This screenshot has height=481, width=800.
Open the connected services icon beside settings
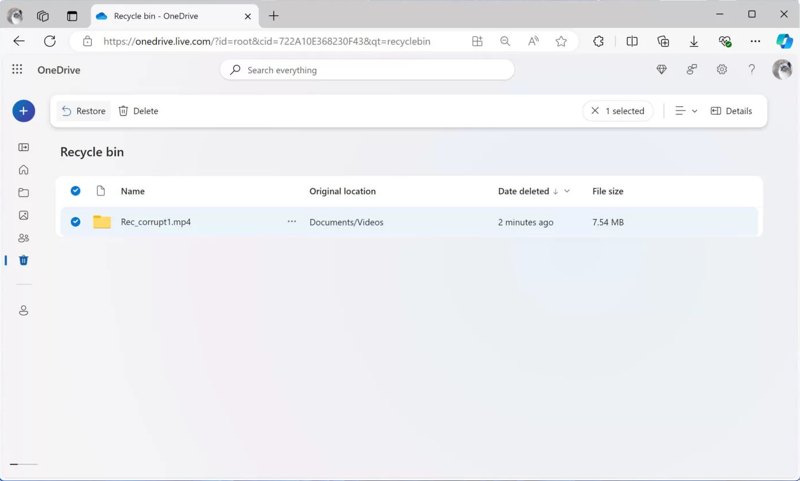pos(691,69)
